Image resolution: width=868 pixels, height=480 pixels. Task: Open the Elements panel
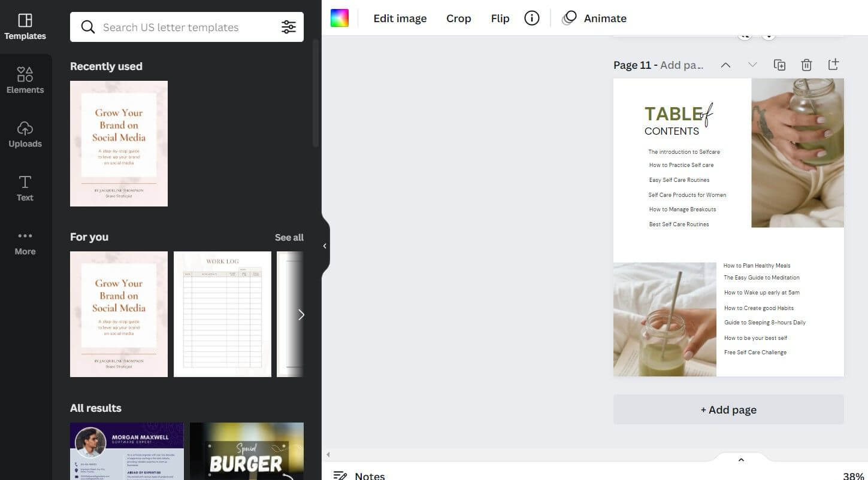[x=25, y=81]
